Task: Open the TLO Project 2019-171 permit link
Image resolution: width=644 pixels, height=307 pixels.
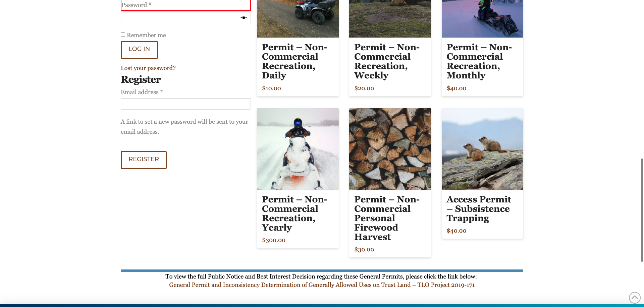Action: 322,285
